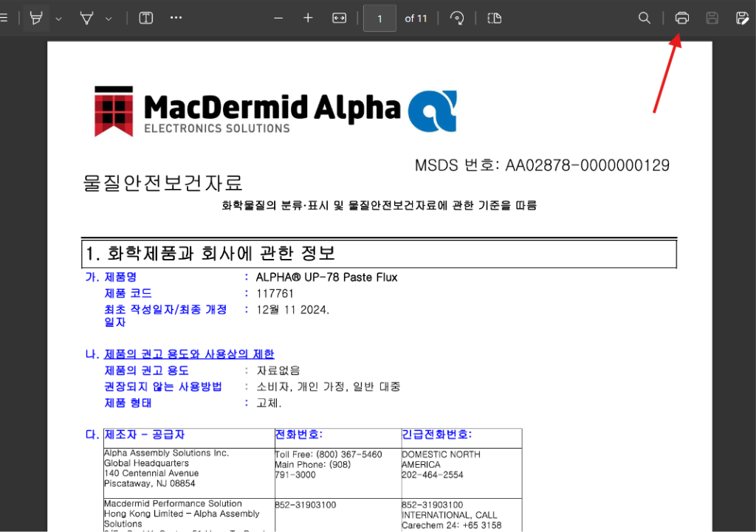Open the contents sidebar menu icon
Screen dimensions: 756x532
tap(4, 18)
